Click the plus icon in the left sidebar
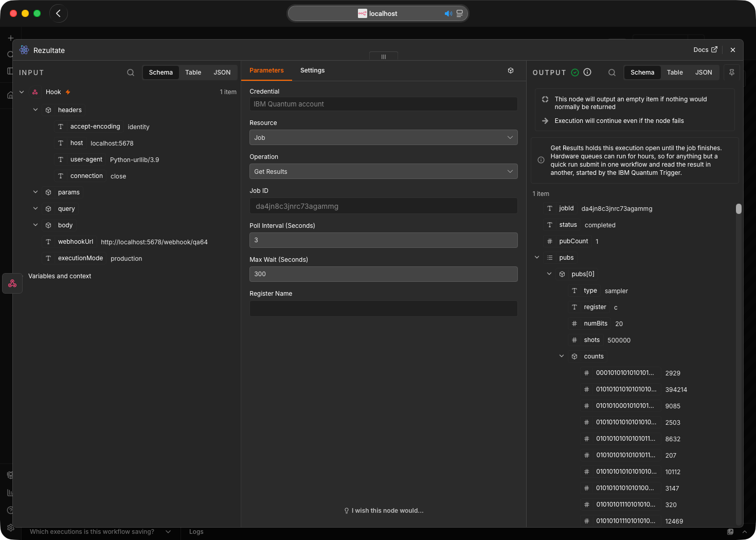 click(10, 38)
